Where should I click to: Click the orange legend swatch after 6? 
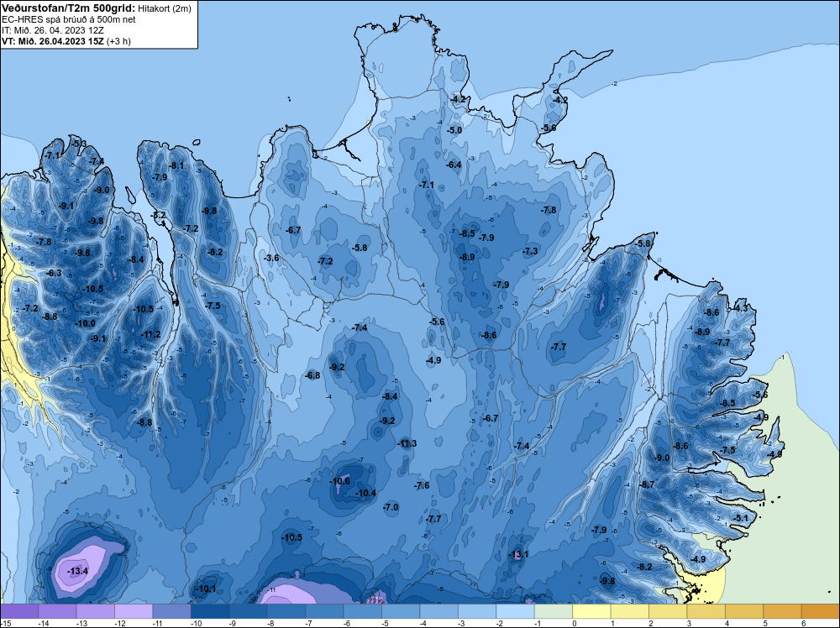[x=820, y=611]
